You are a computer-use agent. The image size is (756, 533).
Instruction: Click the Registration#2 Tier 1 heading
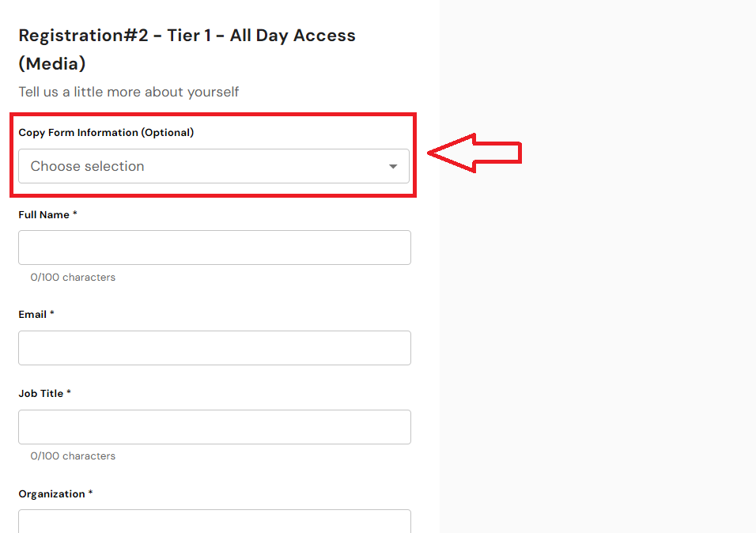pyautogui.click(x=187, y=36)
